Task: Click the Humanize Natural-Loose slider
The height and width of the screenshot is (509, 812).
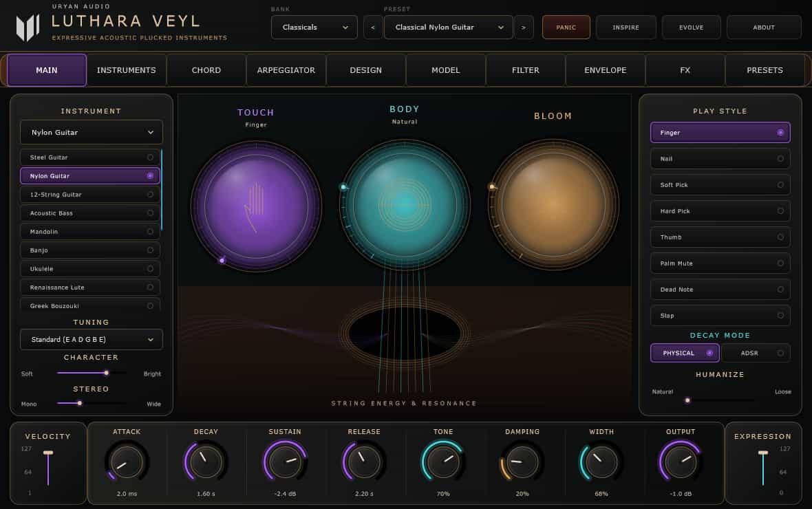Action: tap(720, 400)
